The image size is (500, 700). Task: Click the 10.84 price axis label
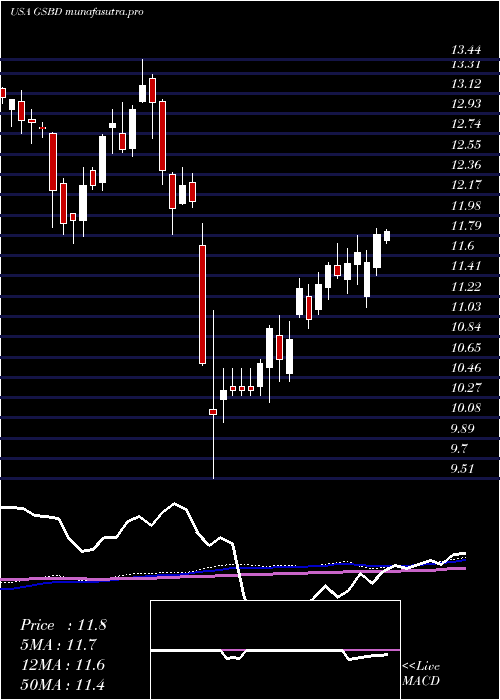point(467,327)
